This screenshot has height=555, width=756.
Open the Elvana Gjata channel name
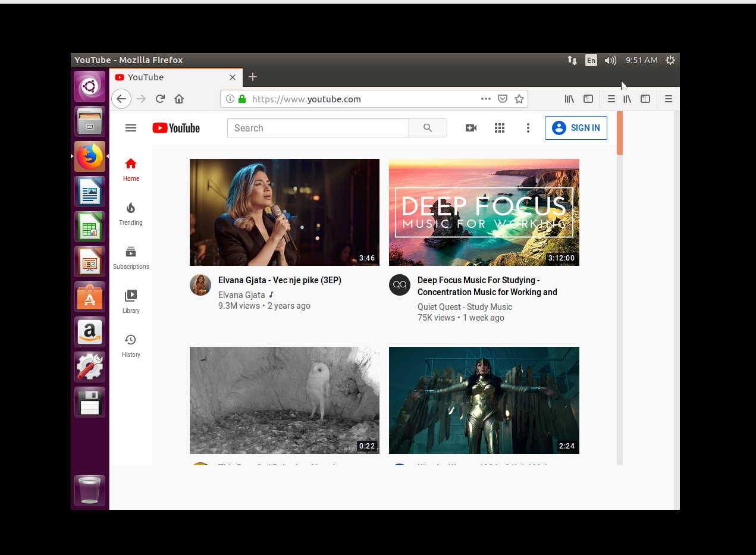241,295
